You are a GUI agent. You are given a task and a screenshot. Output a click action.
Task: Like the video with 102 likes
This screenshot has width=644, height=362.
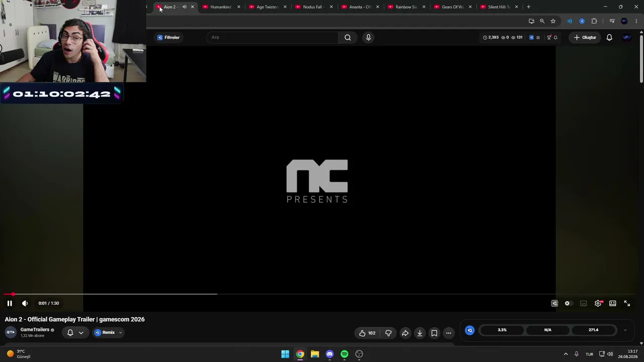pos(367,333)
